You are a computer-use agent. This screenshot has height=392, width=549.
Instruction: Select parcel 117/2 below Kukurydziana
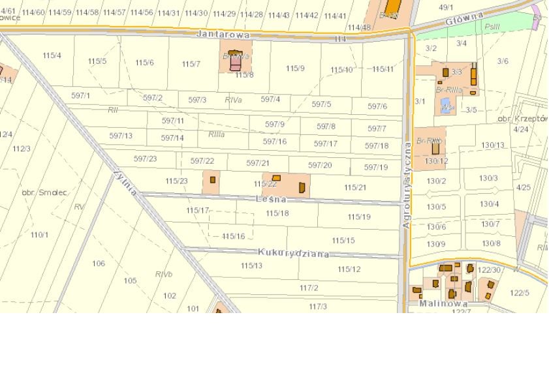(309, 288)
